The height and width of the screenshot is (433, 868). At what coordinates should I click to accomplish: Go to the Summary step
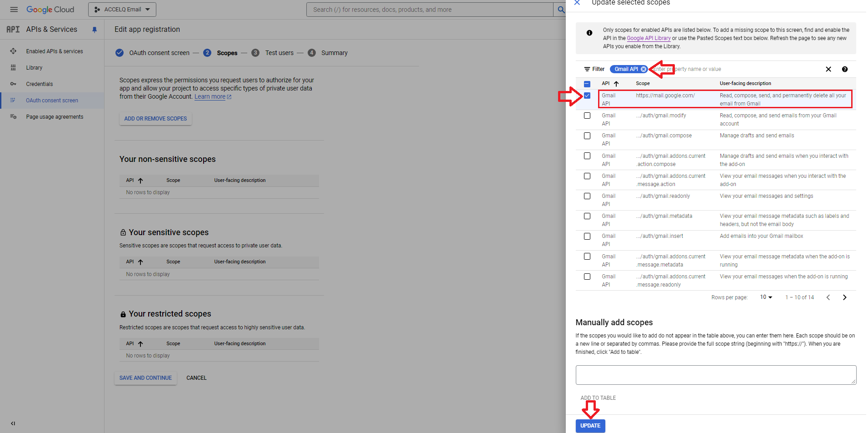328,53
